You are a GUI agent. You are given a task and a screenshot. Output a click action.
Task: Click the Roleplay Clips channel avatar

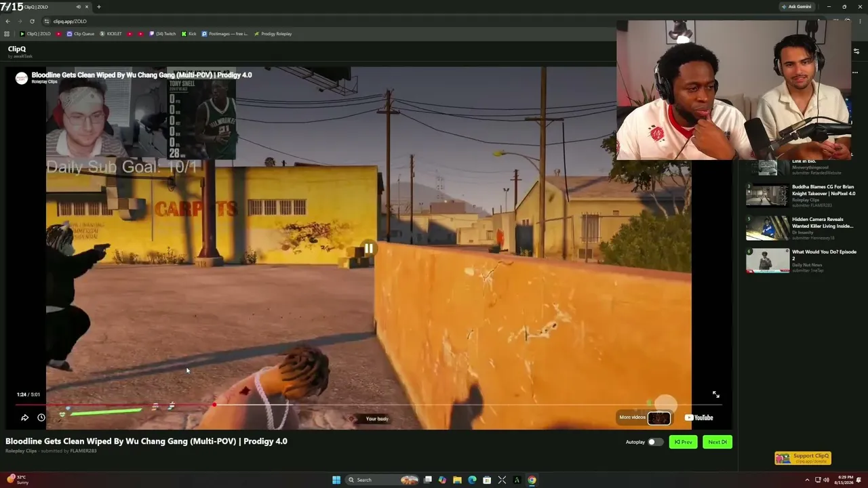pos(22,78)
